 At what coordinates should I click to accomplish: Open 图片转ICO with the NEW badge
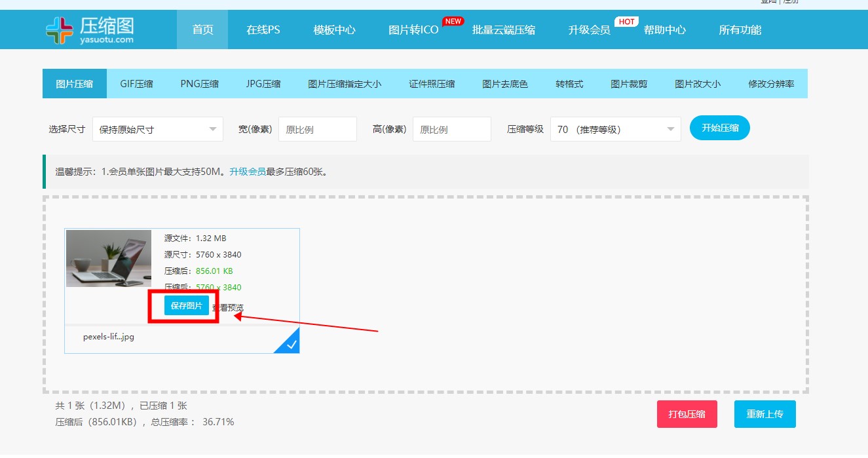coord(413,30)
